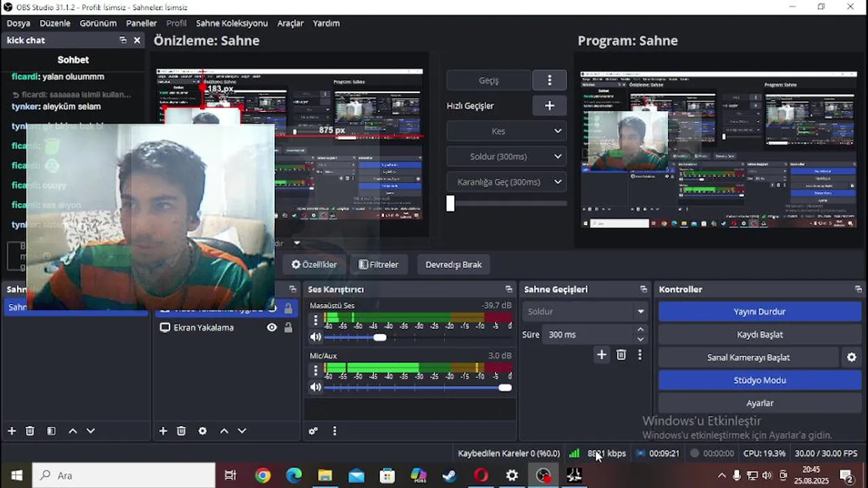
Task: Adjust Mic/Aux volume slider
Action: click(x=505, y=387)
